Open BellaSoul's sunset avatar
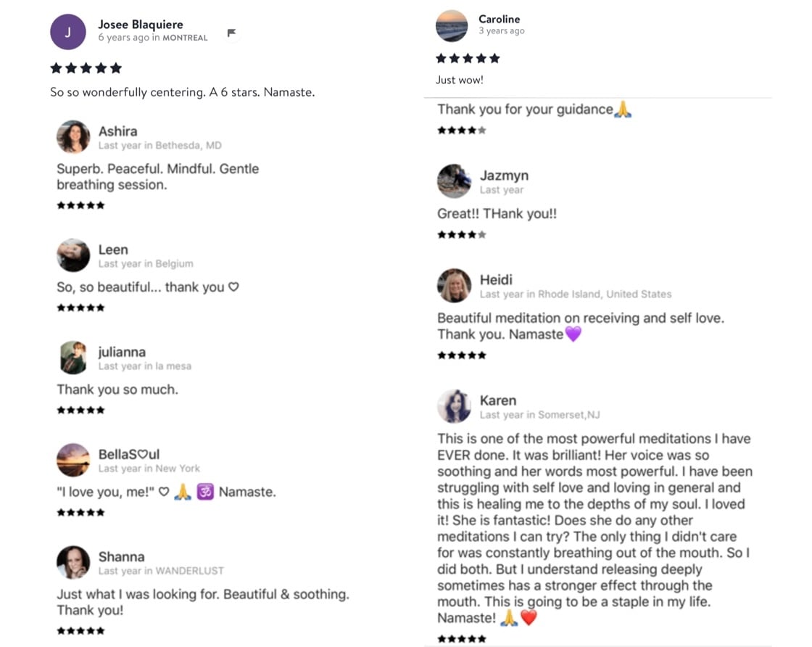 pos(73,460)
